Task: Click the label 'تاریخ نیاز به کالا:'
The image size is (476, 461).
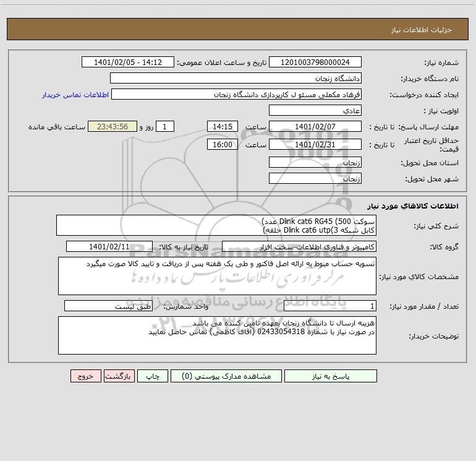Action: 184,247
